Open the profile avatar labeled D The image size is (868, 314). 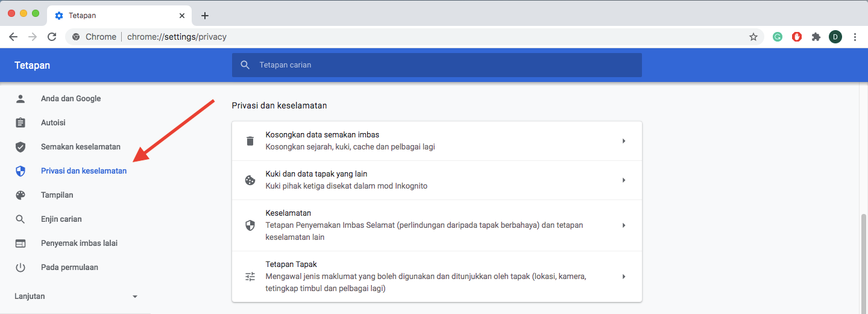pos(835,37)
